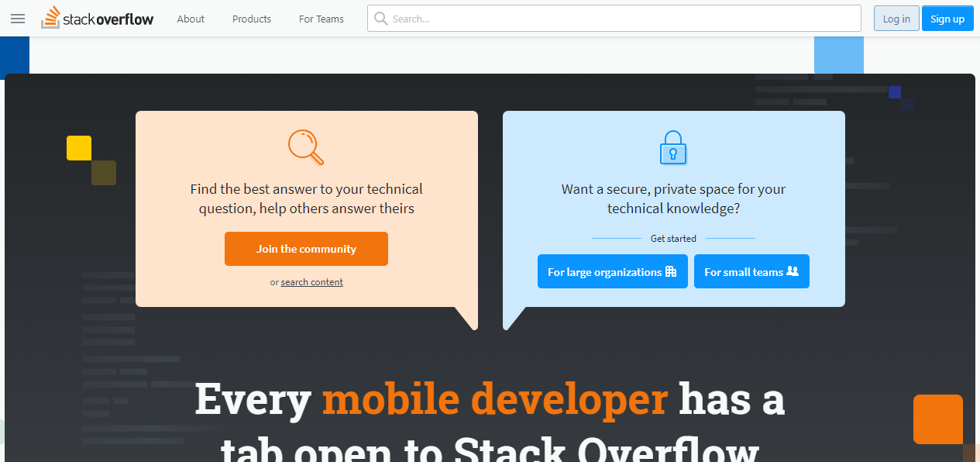980x462 pixels.
Task: Open the hamburger menu icon
Action: [x=18, y=19]
